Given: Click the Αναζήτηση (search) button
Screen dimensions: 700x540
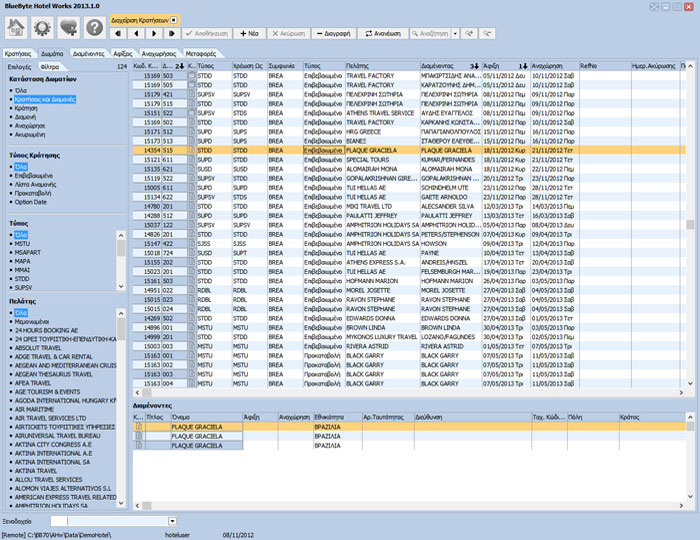Looking at the screenshot, I should pyautogui.click(x=430, y=33).
